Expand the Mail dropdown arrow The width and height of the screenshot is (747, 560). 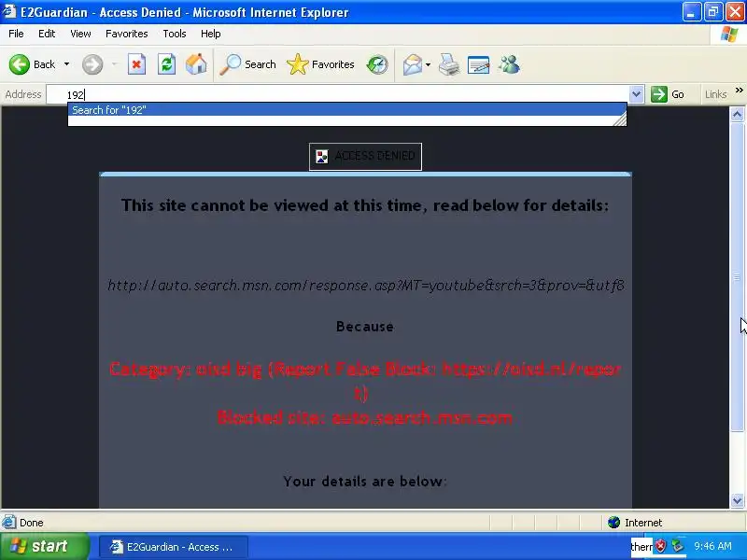click(428, 64)
